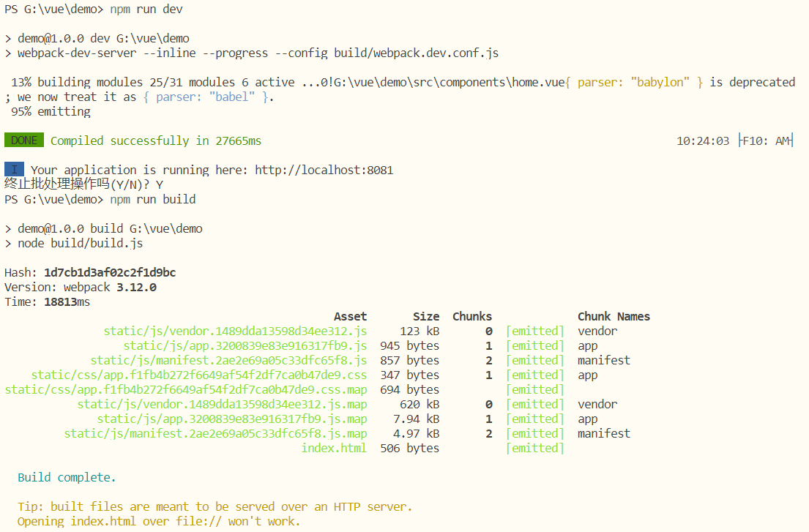Click the '95% emitting' progress line
The height and width of the screenshot is (532, 809).
click(51, 112)
